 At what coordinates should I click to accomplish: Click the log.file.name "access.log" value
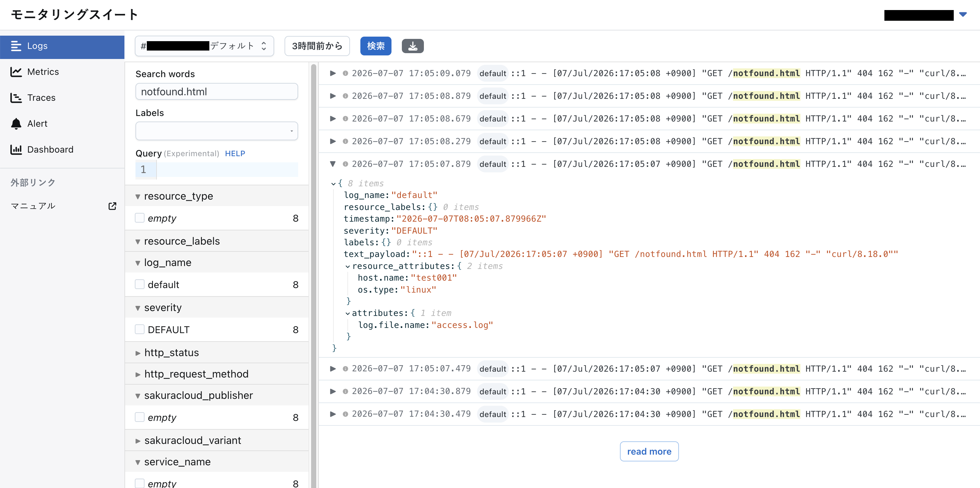pyautogui.click(x=462, y=325)
